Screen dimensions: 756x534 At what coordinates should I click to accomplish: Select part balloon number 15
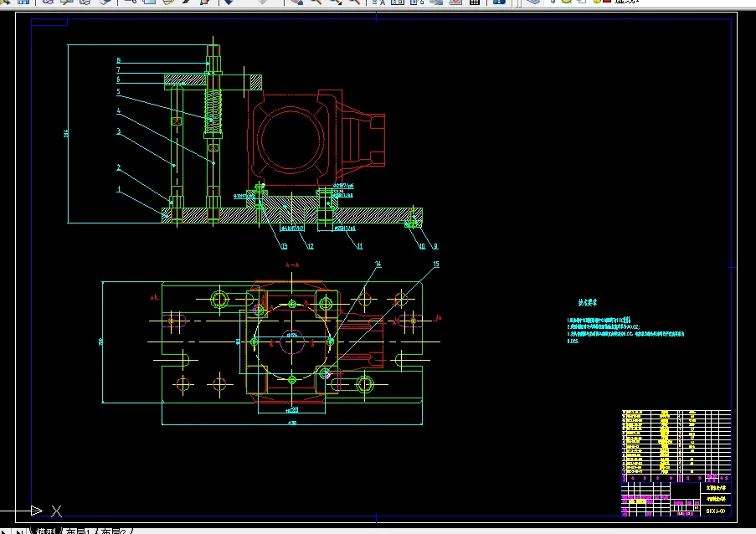pyautogui.click(x=436, y=264)
